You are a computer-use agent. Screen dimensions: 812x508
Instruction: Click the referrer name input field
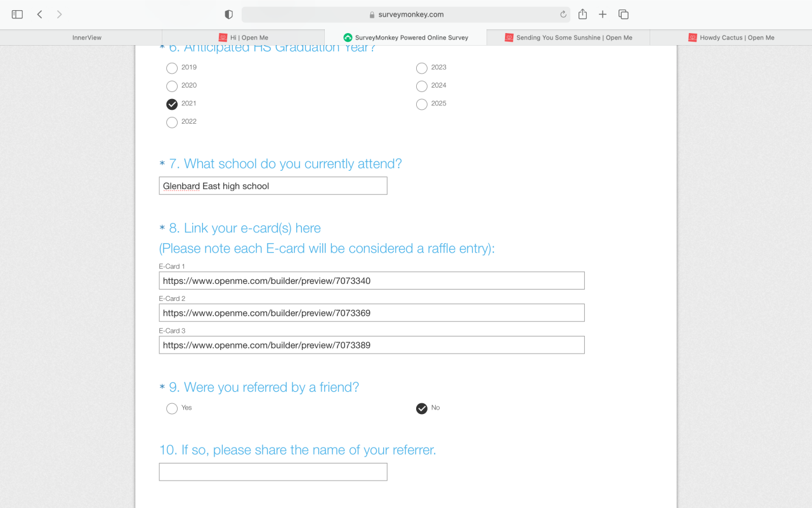pyautogui.click(x=273, y=472)
